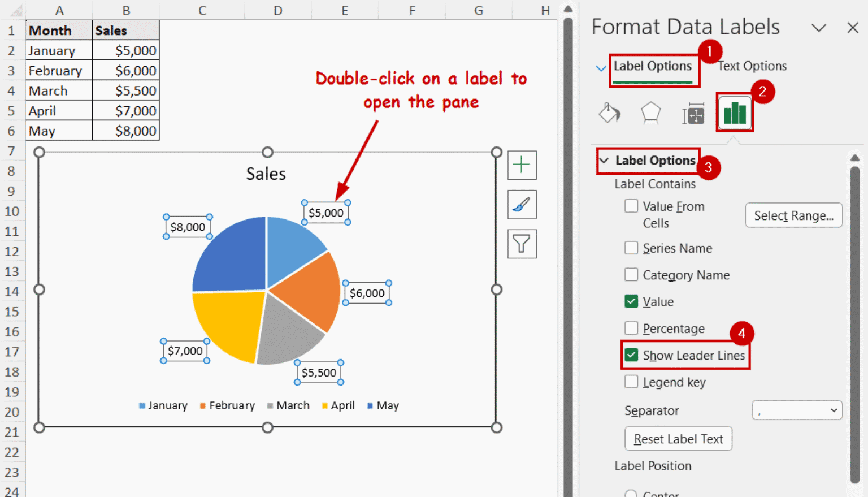Check the Percentage option

point(631,328)
